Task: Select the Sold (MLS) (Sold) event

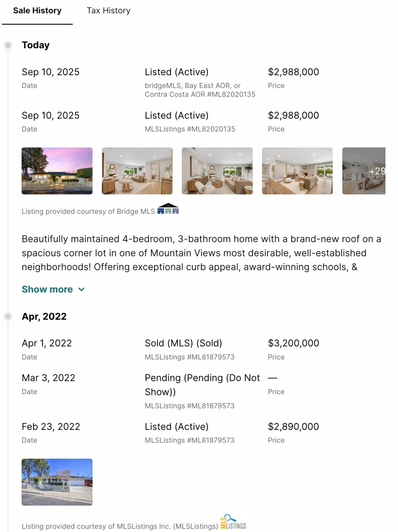Action: pyautogui.click(x=184, y=343)
